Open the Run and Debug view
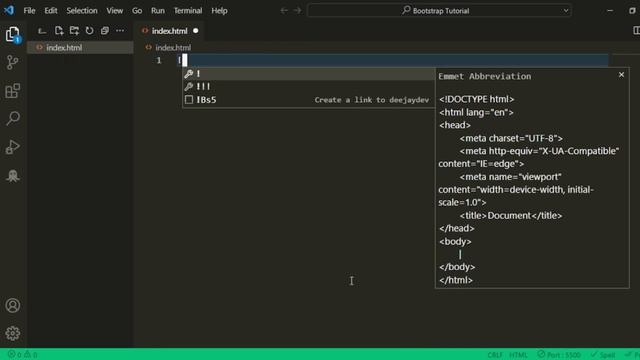This screenshot has height=360, width=640. click(13, 147)
